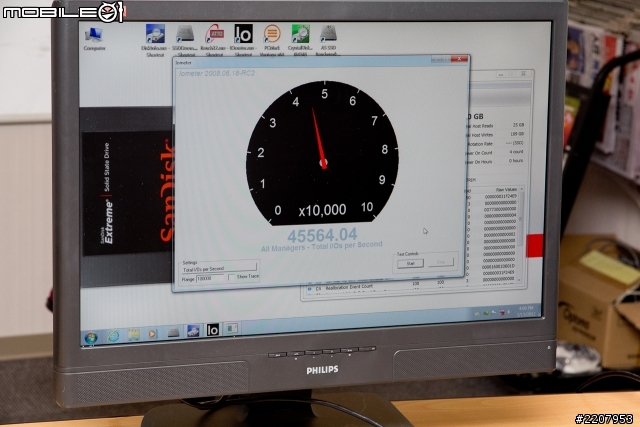Open the CrystalDiskMark desktop shortcut
This screenshot has width=640, height=427.
tap(300, 40)
